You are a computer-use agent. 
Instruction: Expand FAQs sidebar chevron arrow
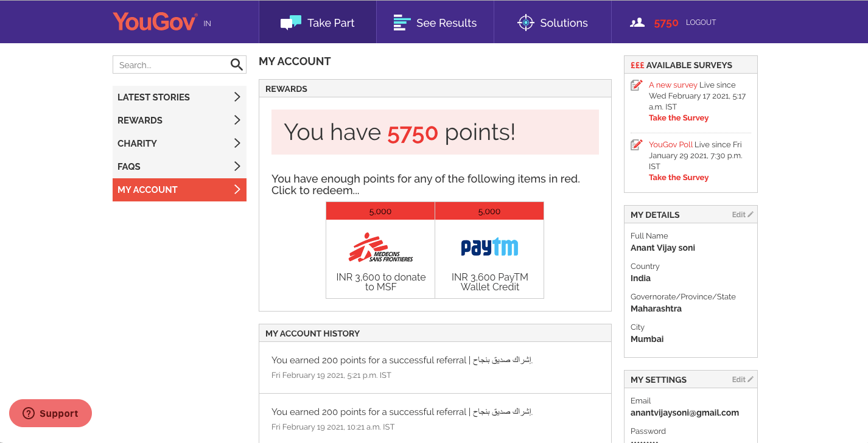coord(237,166)
